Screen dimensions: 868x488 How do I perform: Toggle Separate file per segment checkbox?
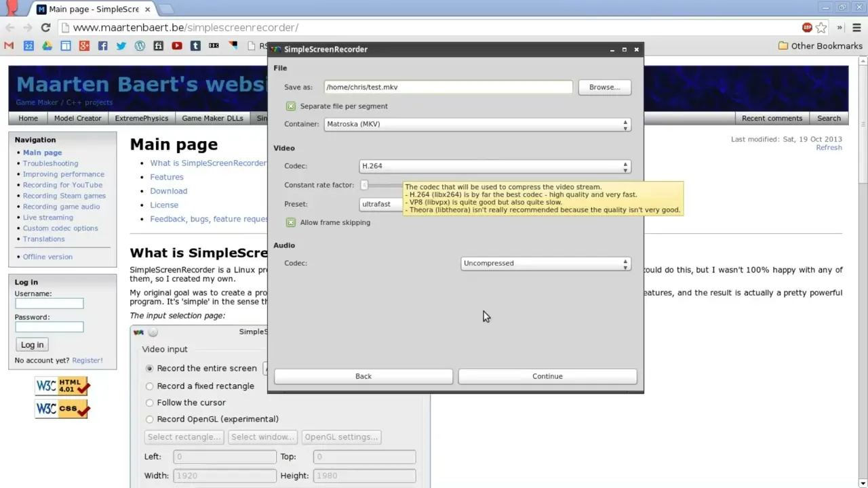coord(291,106)
